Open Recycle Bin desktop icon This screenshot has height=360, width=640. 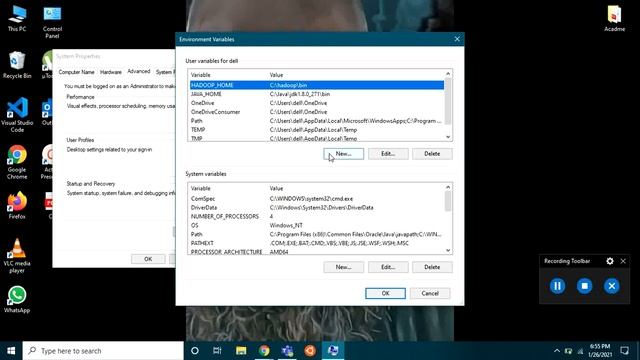[17, 65]
